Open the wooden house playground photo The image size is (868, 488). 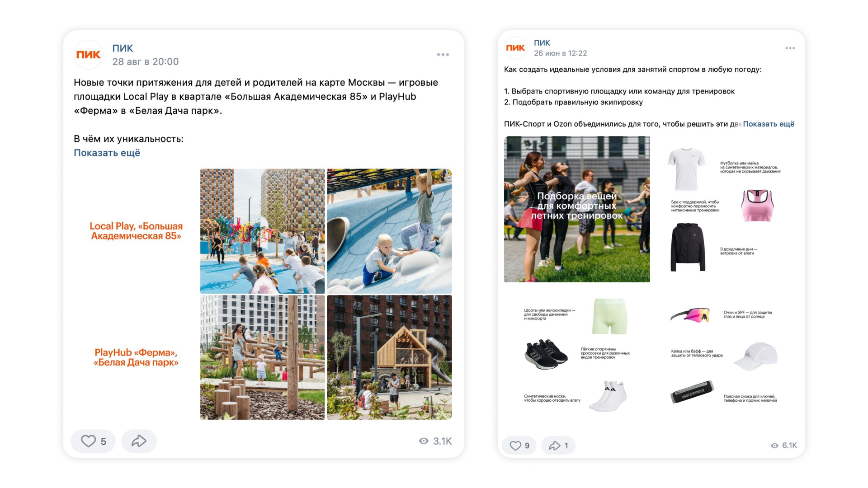(389, 357)
